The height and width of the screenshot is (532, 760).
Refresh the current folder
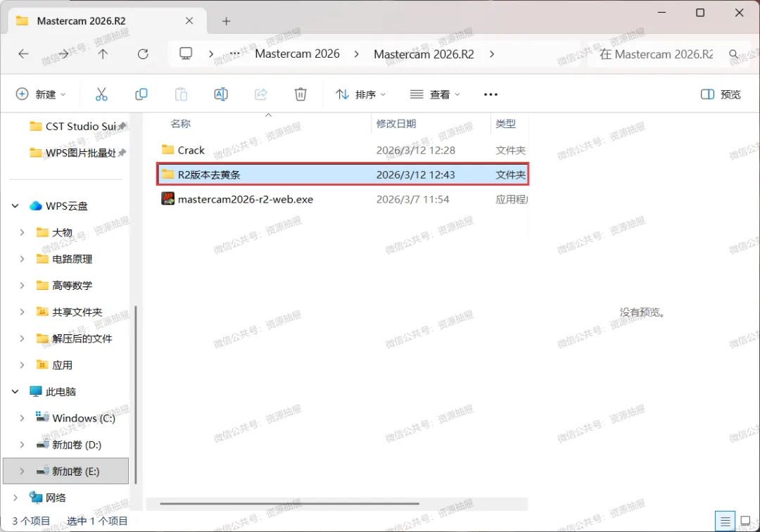click(143, 53)
